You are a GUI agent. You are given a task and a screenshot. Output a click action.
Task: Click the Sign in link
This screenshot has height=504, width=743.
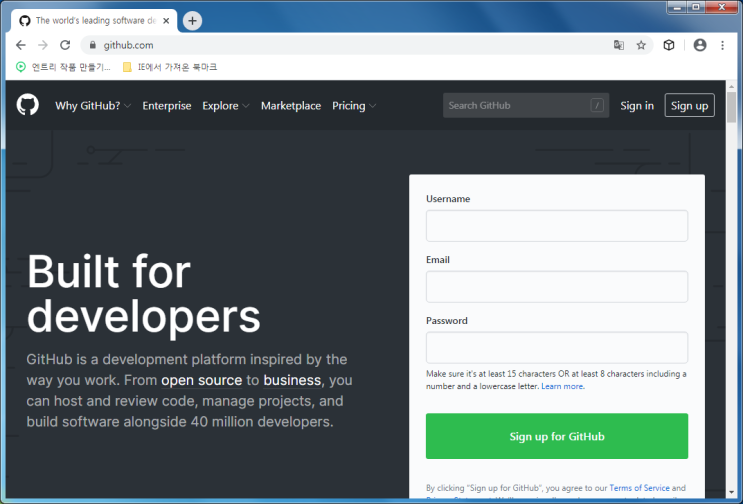(x=637, y=106)
